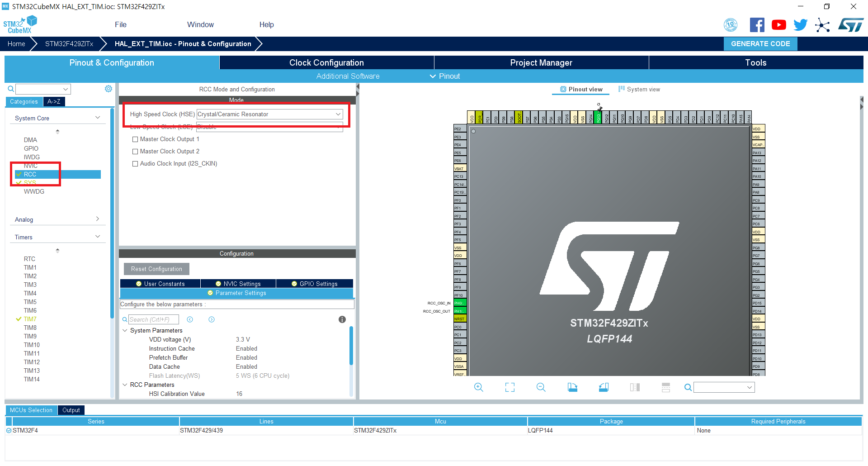
Task: Click the GENERATE CODE button
Action: pos(760,44)
